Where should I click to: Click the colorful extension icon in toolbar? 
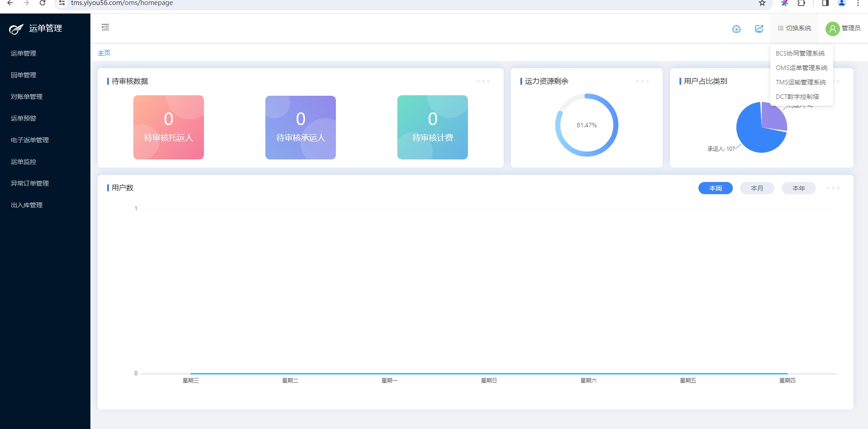coord(785,3)
